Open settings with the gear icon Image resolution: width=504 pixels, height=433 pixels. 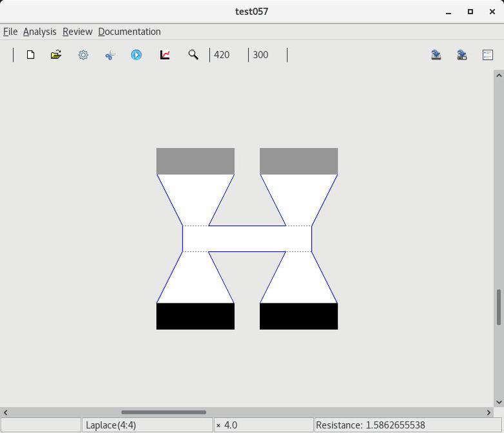83,55
